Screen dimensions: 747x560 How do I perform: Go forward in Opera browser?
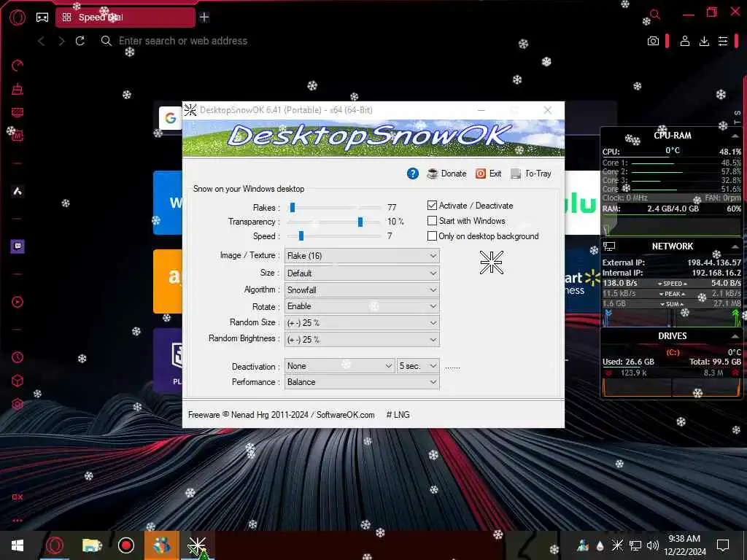61,41
